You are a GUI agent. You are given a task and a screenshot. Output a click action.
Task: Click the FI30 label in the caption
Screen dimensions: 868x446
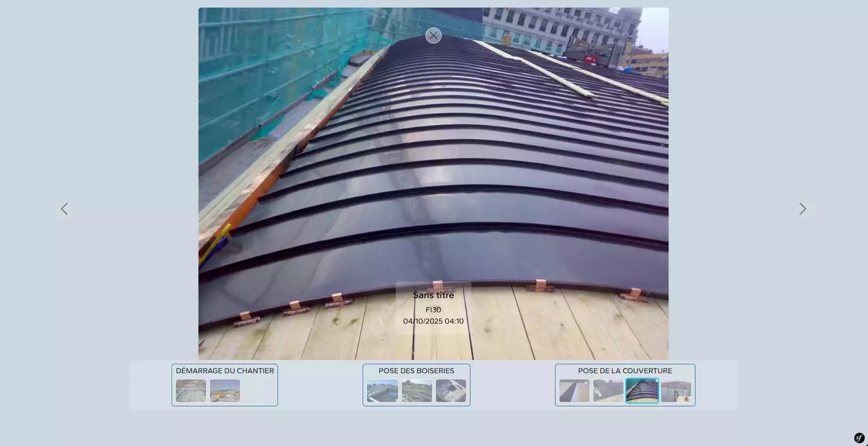pos(433,310)
